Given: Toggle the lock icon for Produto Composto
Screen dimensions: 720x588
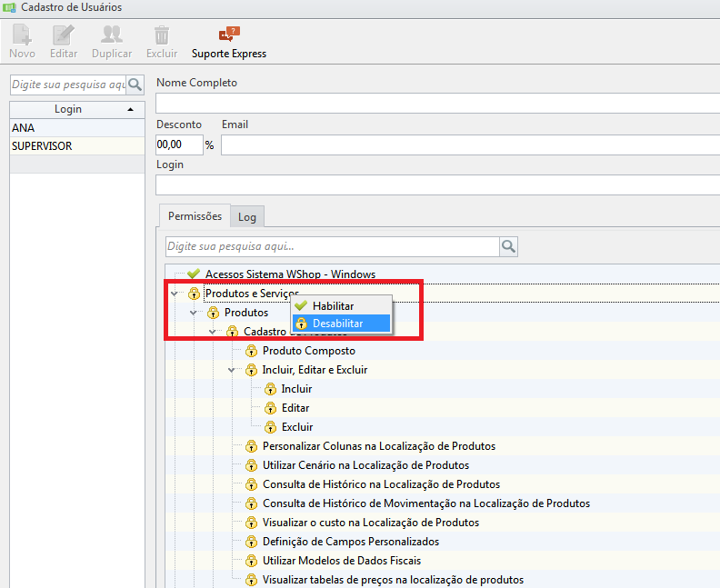Looking at the screenshot, I should [251, 351].
